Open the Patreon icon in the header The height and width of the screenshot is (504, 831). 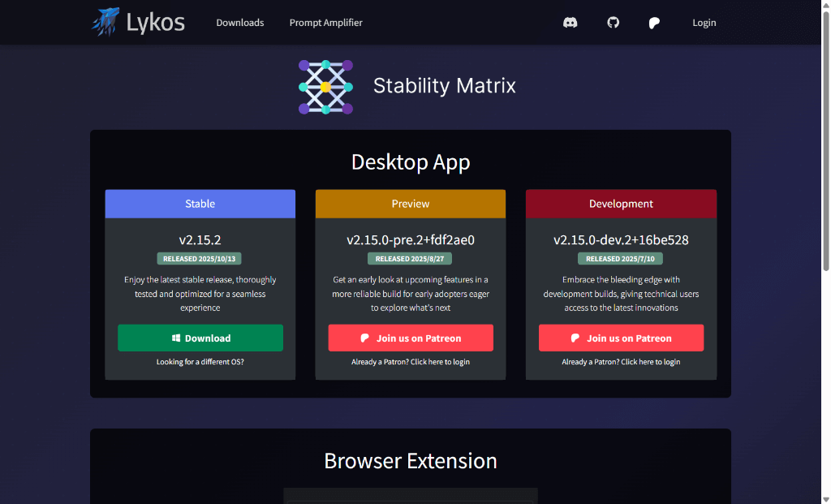tap(654, 23)
